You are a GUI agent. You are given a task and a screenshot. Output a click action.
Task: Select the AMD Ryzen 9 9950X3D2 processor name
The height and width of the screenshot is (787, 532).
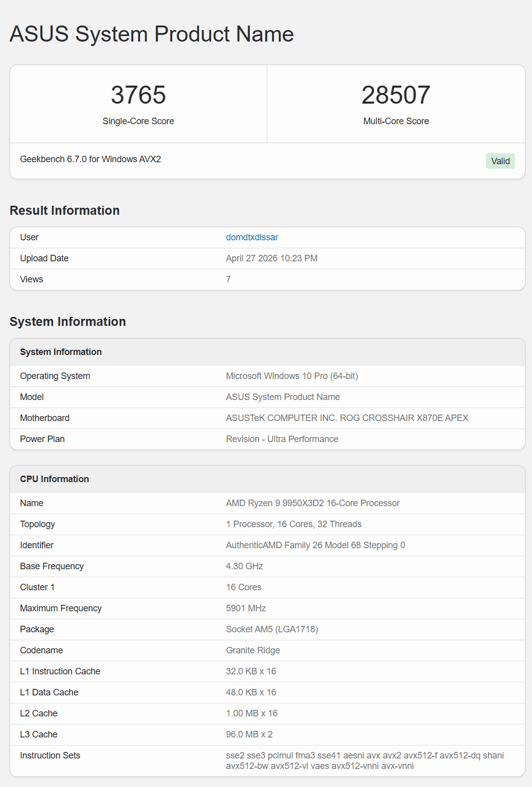coord(313,503)
